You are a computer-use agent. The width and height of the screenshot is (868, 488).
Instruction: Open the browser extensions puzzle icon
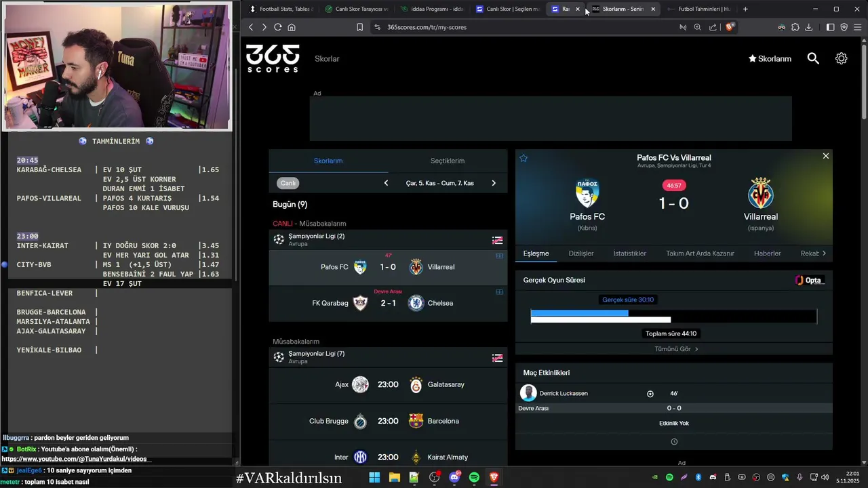tap(795, 27)
